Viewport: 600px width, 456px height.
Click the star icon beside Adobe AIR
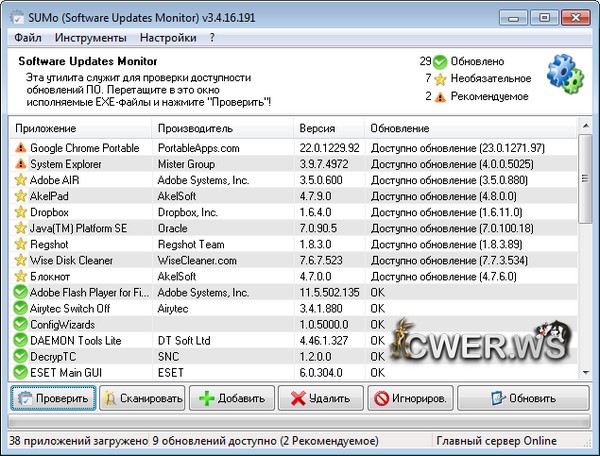20,180
